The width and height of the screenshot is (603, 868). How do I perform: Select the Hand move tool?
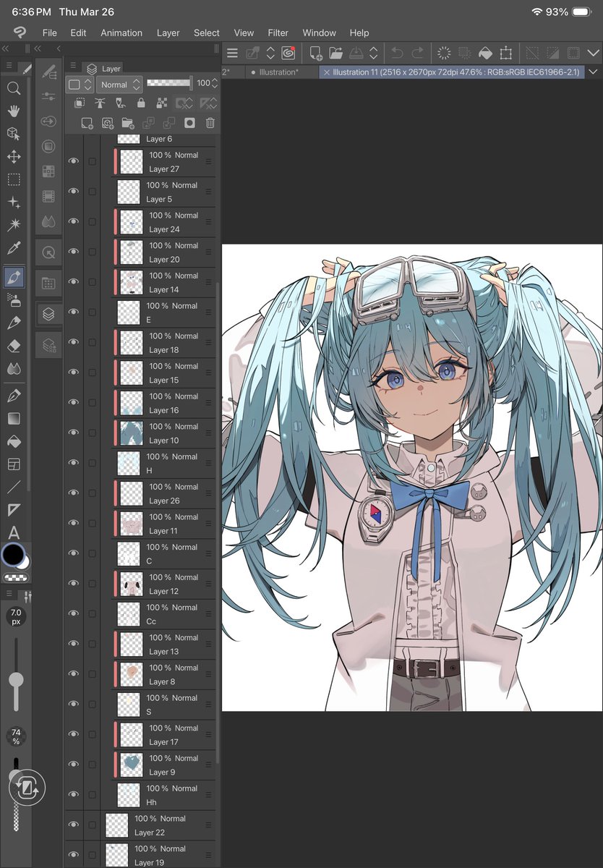click(13, 111)
